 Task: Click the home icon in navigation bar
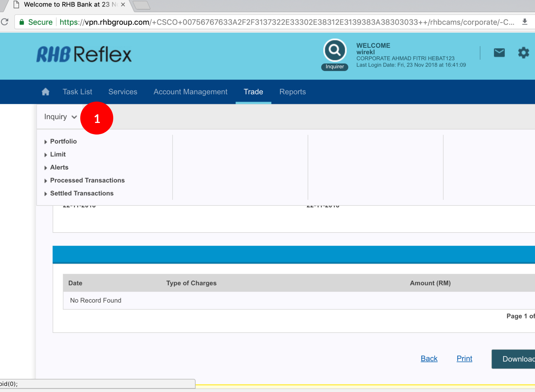(x=45, y=92)
